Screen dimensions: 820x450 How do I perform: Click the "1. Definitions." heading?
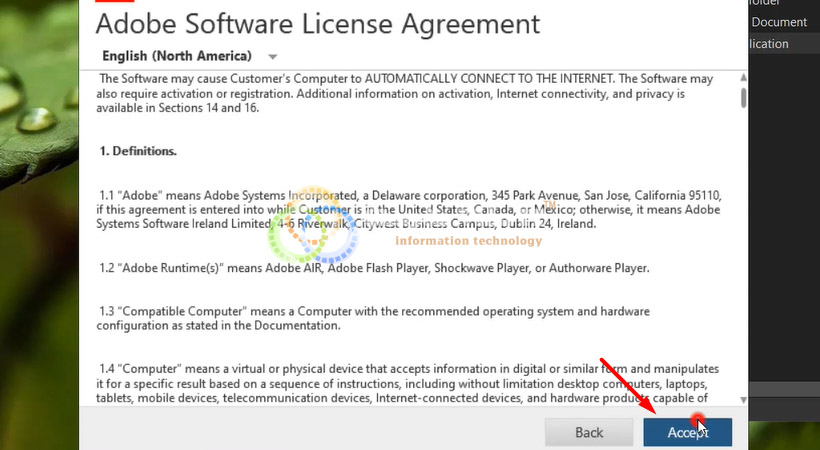tap(138, 151)
